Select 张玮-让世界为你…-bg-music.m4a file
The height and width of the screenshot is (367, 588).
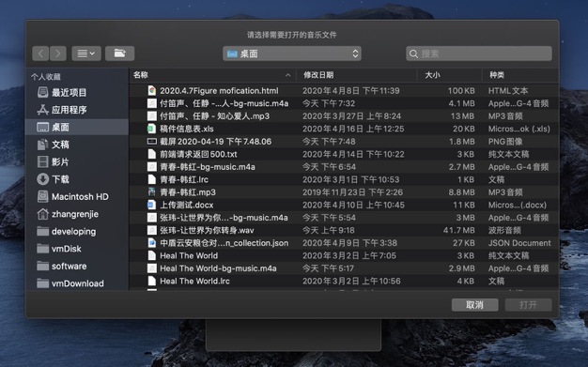tap(344, 218)
